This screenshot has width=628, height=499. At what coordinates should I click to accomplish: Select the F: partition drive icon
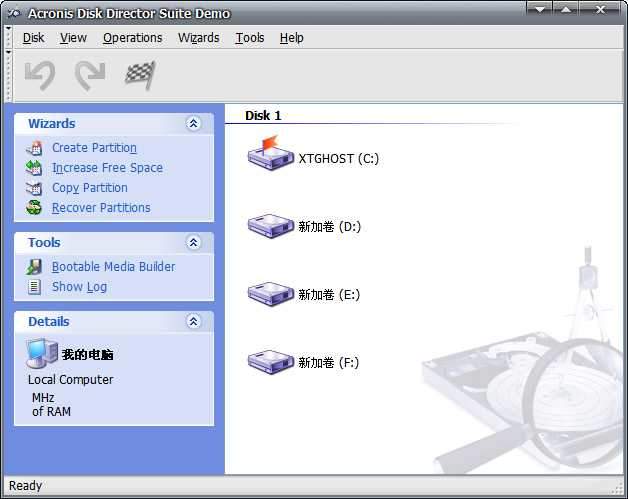pyautogui.click(x=270, y=362)
